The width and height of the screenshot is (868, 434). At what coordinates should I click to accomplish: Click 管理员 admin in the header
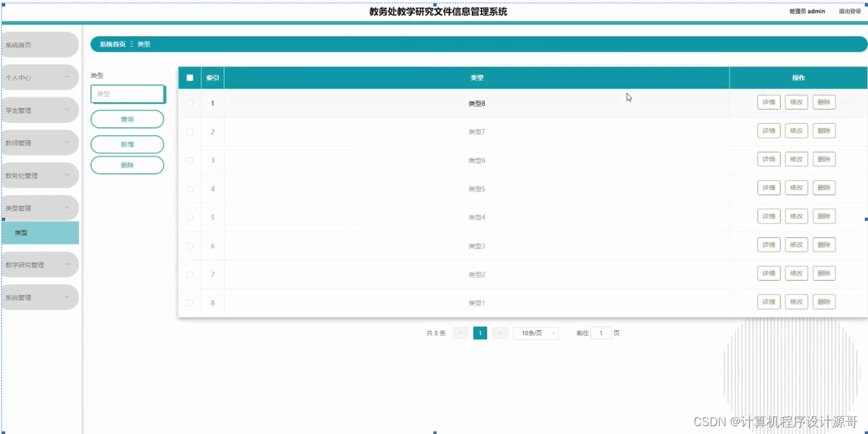coord(807,11)
